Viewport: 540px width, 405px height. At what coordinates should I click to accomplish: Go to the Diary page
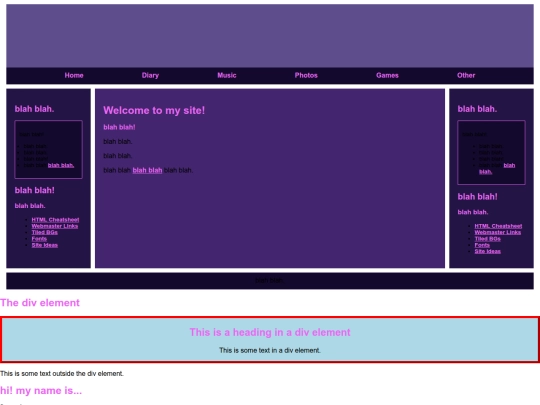(150, 75)
